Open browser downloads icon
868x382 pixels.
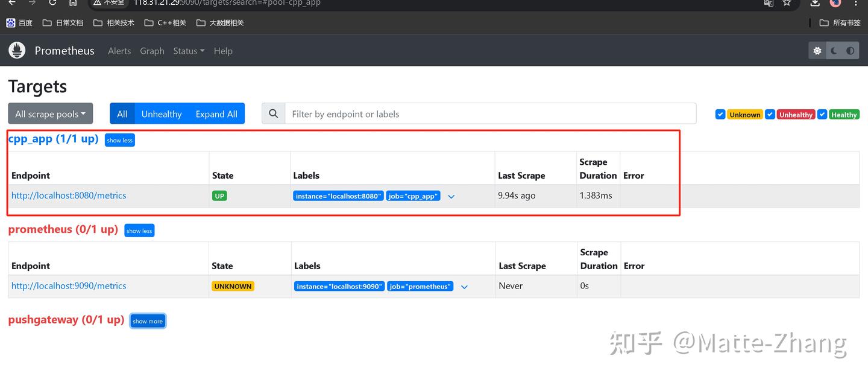click(814, 4)
